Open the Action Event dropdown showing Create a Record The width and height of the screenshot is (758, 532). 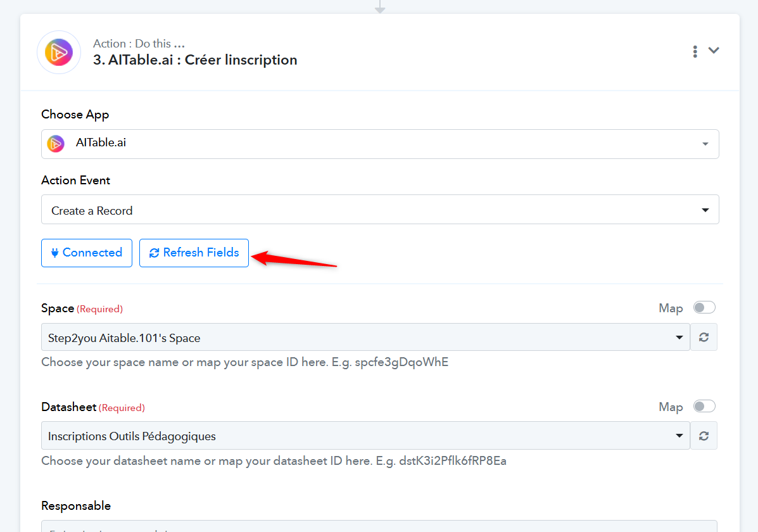[x=380, y=210]
